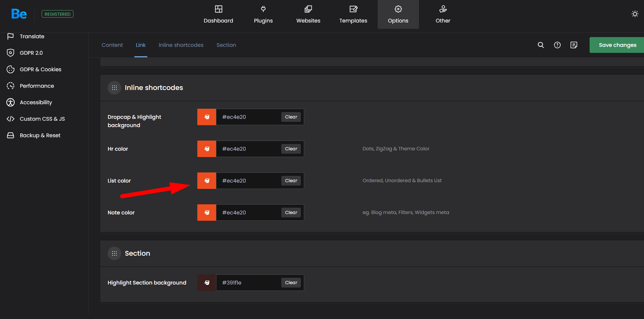The width and height of the screenshot is (644, 319).
Task: Switch to the Content tab
Action: pyautogui.click(x=112, y=45)
